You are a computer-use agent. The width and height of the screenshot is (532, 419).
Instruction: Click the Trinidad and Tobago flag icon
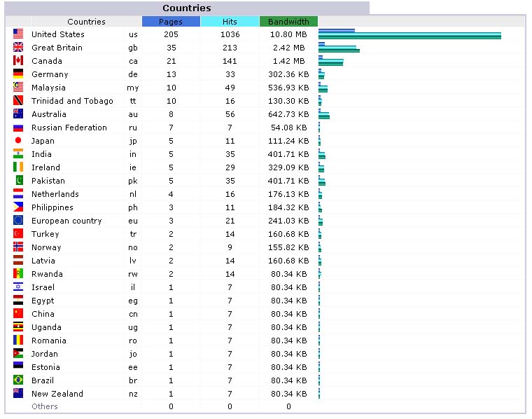click(18, 100)
